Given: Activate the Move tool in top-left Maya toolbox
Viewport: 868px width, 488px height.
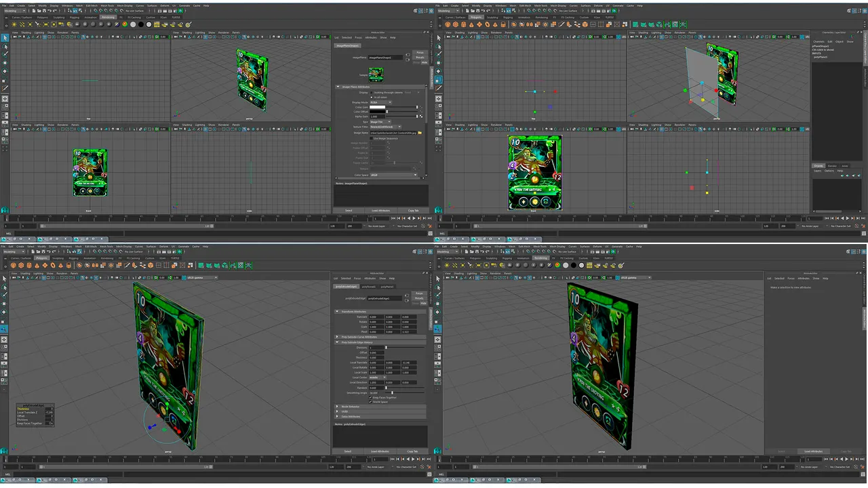Looking at the screenshot, I should pyautogui.click(x=5, y=62).
